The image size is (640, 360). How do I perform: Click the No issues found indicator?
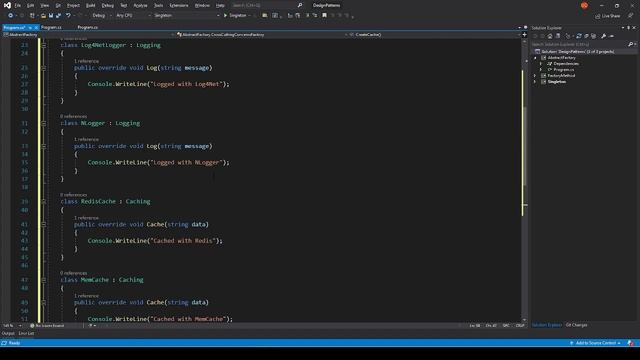tap(47, 326)
